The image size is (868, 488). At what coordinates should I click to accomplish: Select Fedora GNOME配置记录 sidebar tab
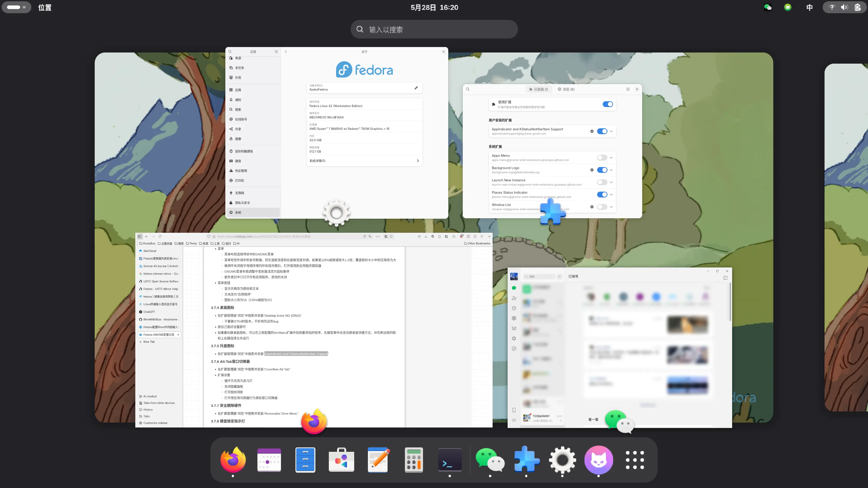158,334
